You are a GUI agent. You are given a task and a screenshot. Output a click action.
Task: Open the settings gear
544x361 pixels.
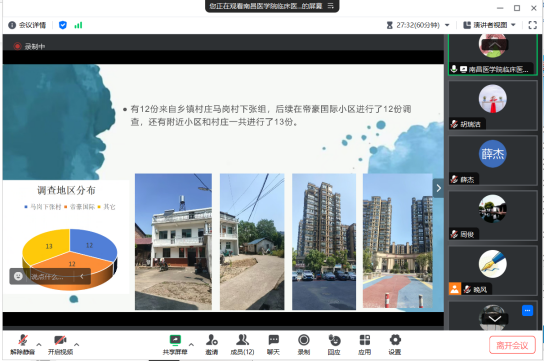395,344
